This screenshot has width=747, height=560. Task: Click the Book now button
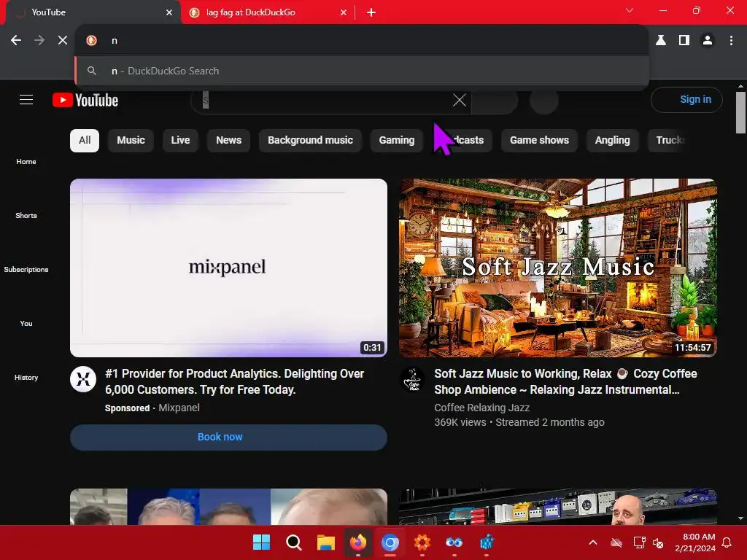coord(228,437)
